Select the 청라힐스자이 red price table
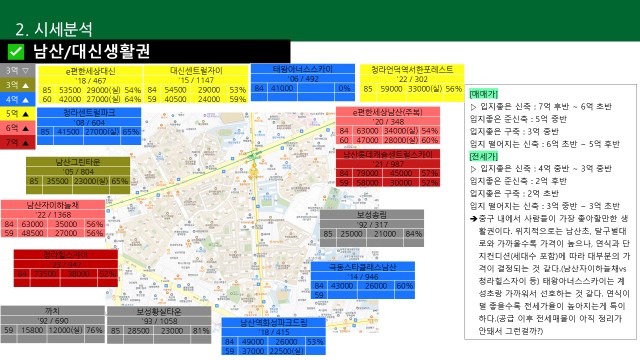The image size is (640, 360). (x=66, y=268)
